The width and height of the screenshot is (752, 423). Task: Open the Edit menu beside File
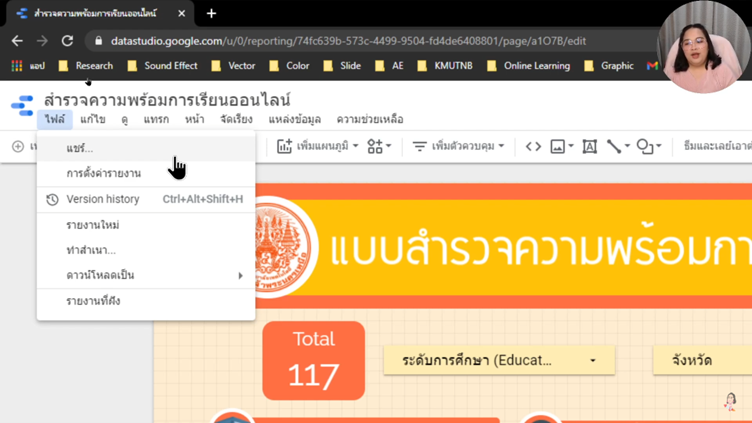(92, 119)
